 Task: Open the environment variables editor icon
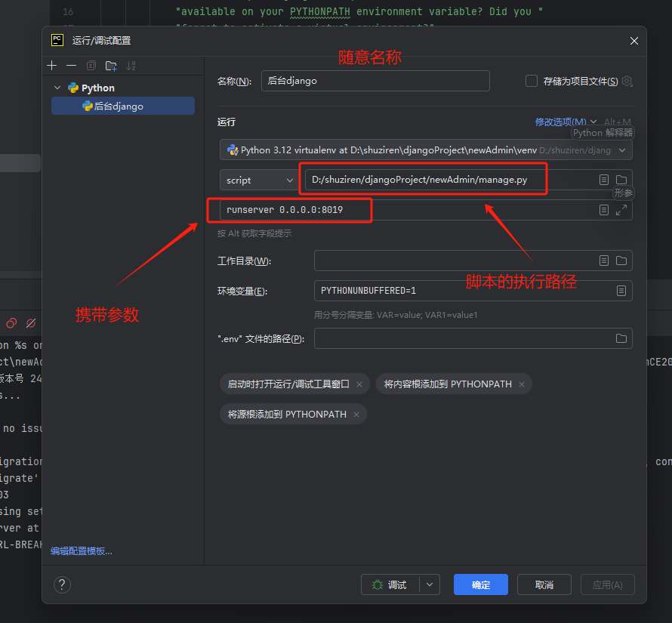[621, 291]
